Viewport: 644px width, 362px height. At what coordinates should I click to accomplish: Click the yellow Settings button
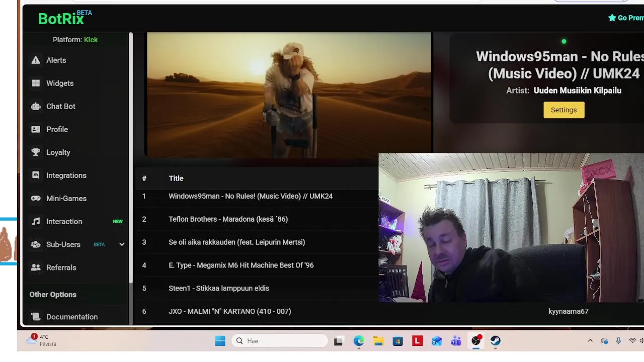coord(564,110)
